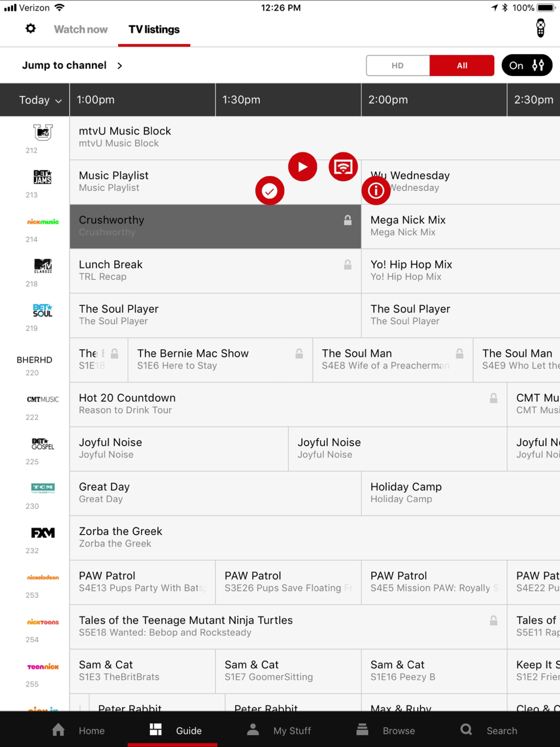
Task: Select BHERHD channel 220
Action: tap(34, 360)
